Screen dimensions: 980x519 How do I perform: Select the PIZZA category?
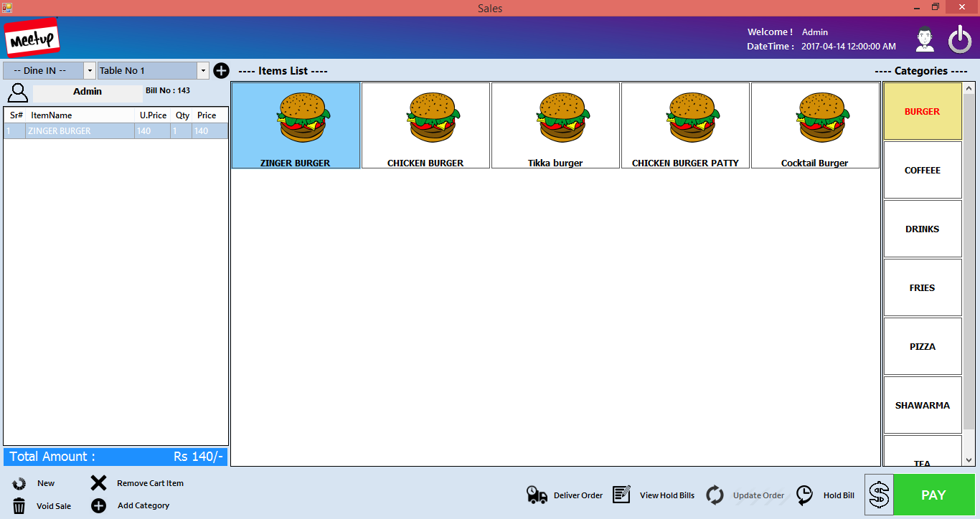click(x=923, y=346)
